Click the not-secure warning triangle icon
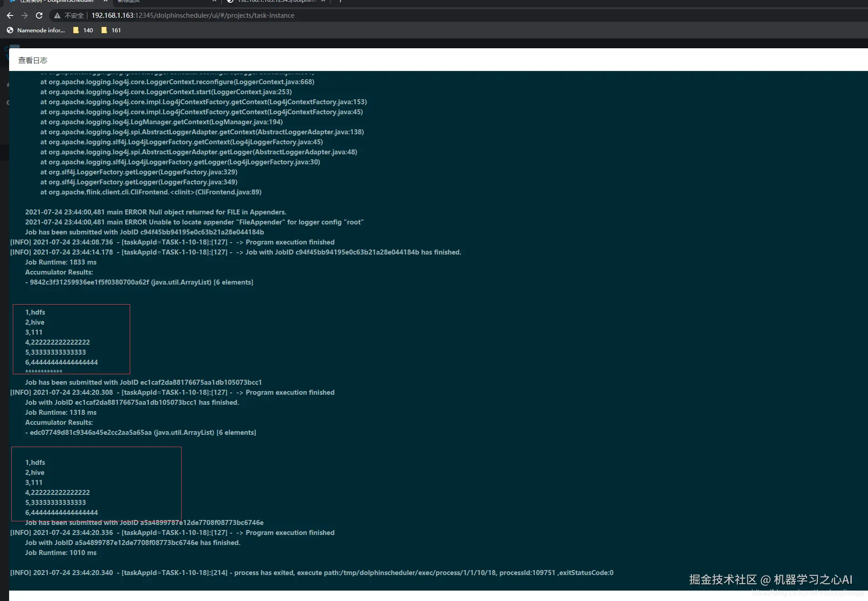Screen dimensions: 868x601 [x=57, y=15]
